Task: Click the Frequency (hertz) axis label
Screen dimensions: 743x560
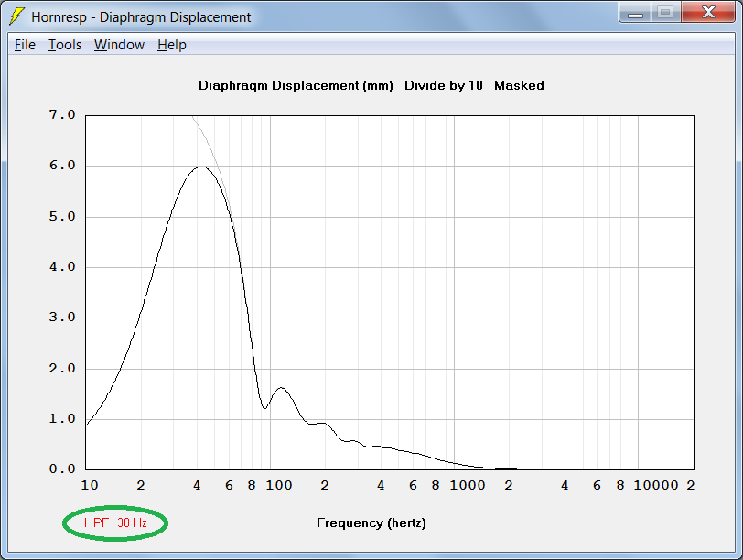Action: click(371, 523)
